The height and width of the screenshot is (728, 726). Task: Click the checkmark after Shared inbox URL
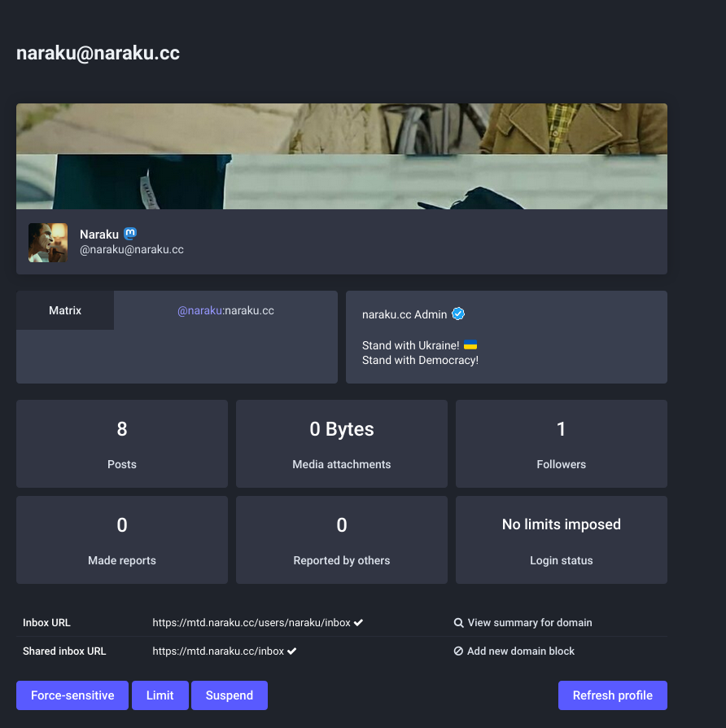[x=292, y=651]
